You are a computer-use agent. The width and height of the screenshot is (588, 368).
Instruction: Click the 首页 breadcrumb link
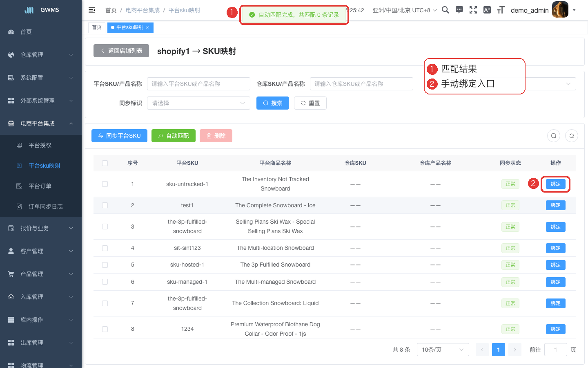coord(111,10)
